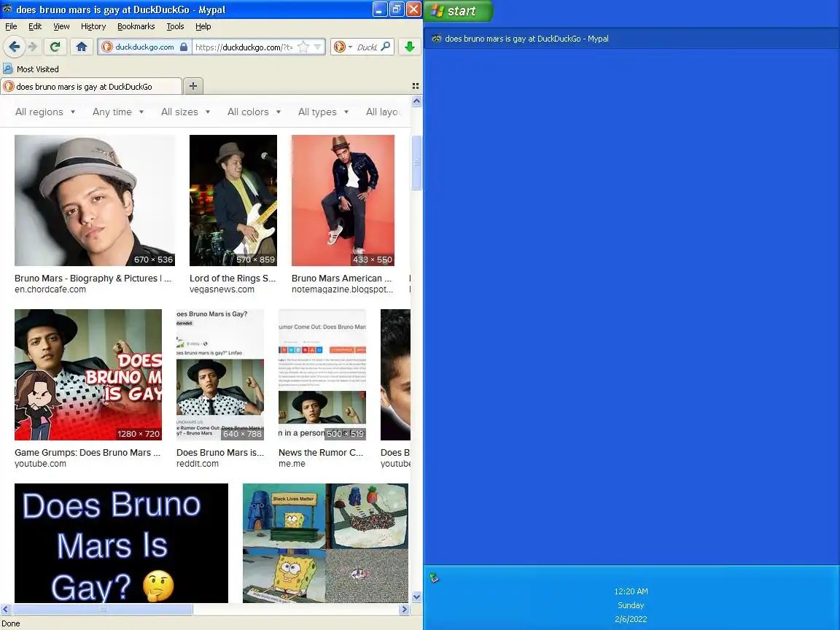The image size is (840, 630).
Task: Open the "News the Rumor C..." result title
Action: (x=321, y=453)
